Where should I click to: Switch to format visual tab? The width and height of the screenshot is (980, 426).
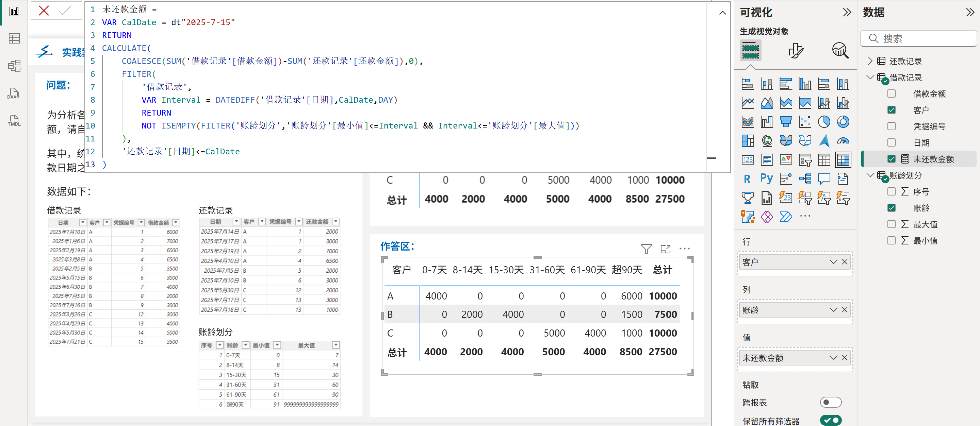(796, 50)
